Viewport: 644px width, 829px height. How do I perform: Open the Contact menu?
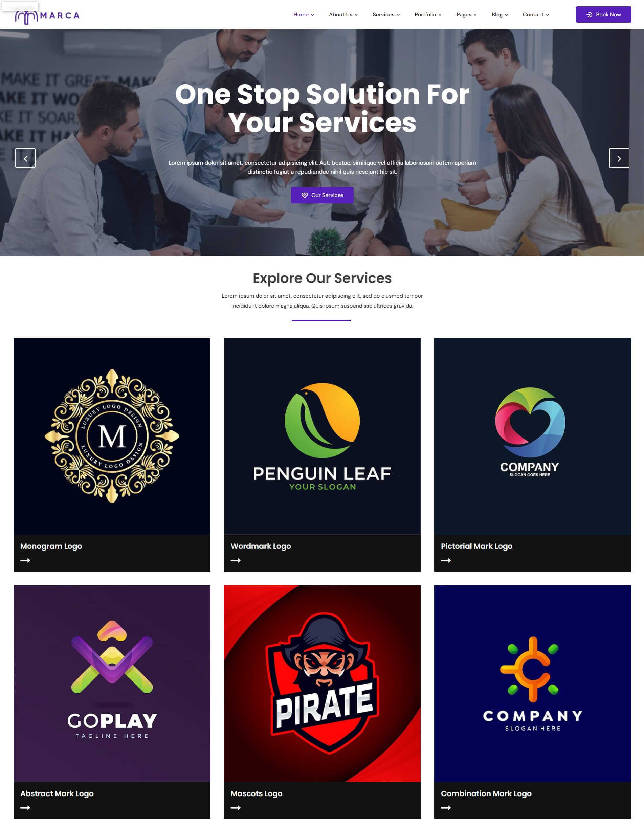535,15
